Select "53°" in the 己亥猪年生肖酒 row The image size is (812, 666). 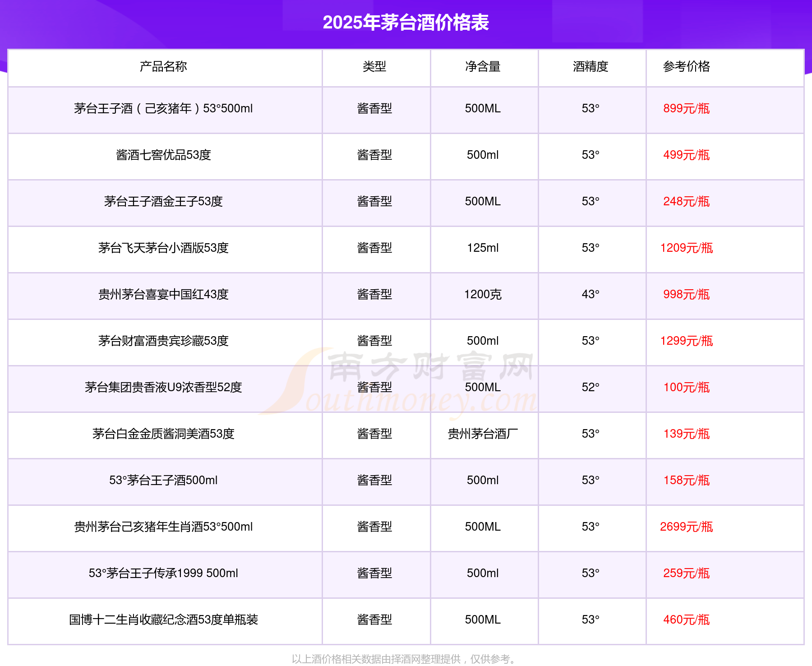pos(591,527)
